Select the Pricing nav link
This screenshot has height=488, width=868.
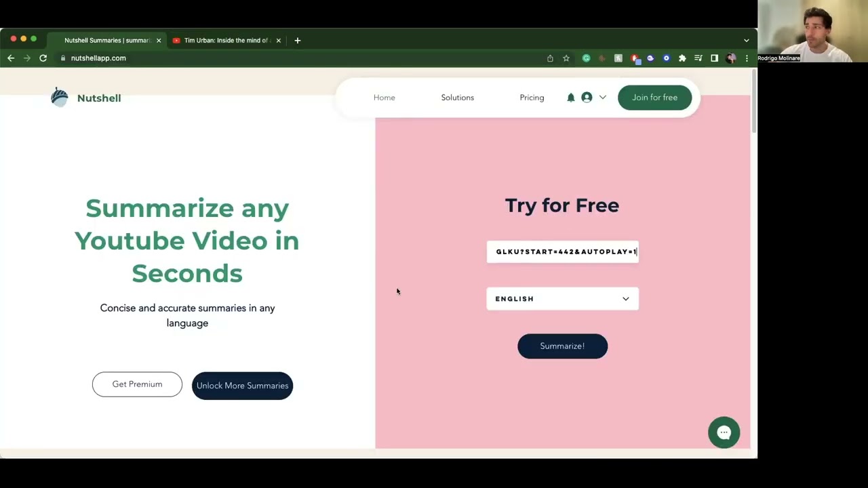[x=532, y=97]
